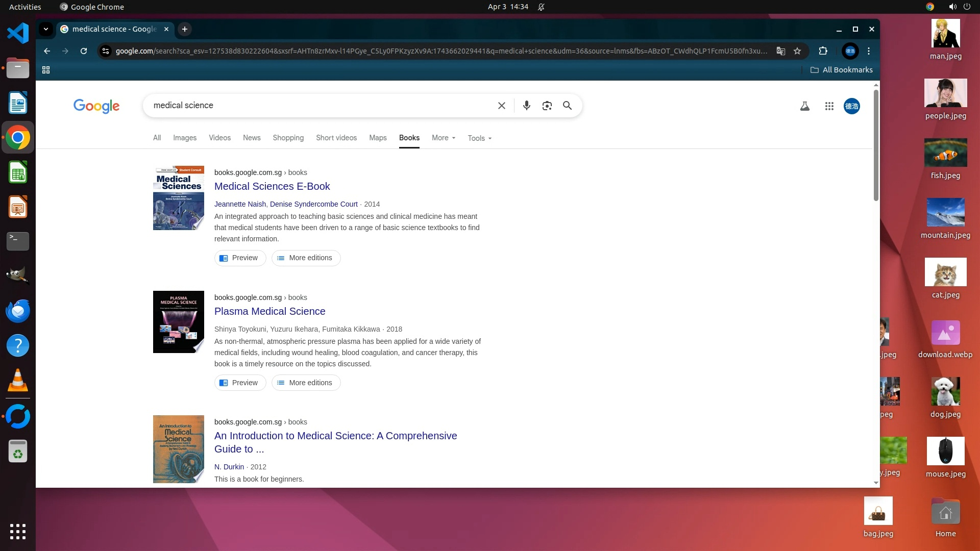Screen dimensions: 980x551
Task: Switch to the Images tab
Action: (184, 138)
